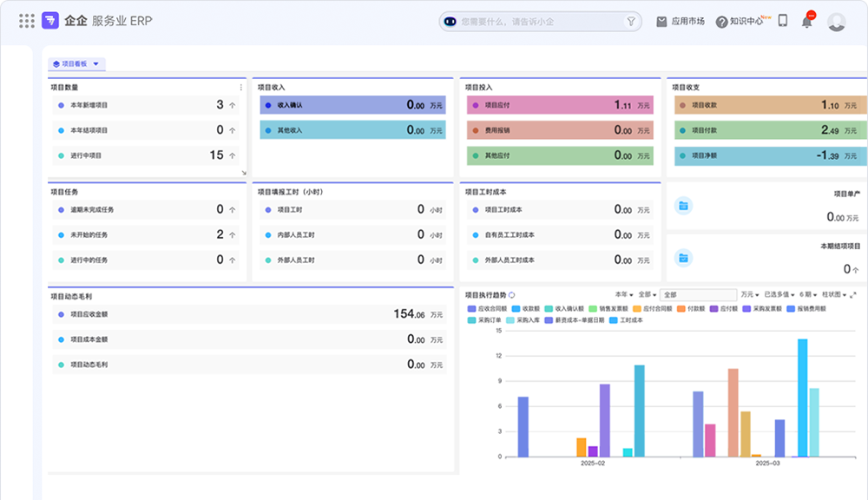The image size is (868, 500).
Task: Click the 知识中心 help icon
Action: [722, 23]
